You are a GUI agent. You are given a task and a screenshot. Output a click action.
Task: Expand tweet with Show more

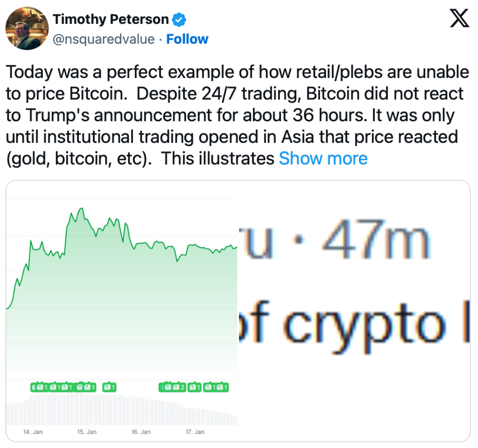pyautogui.click(x=323, y=159)
